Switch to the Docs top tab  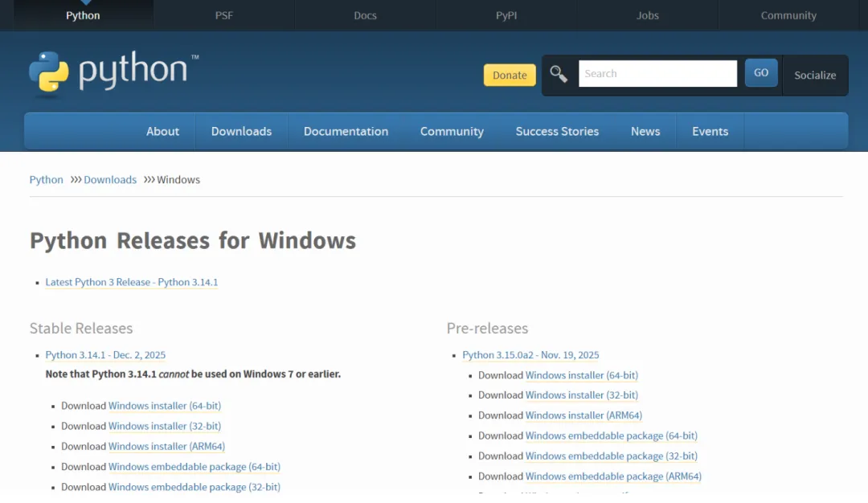click(x=366, y=15)
